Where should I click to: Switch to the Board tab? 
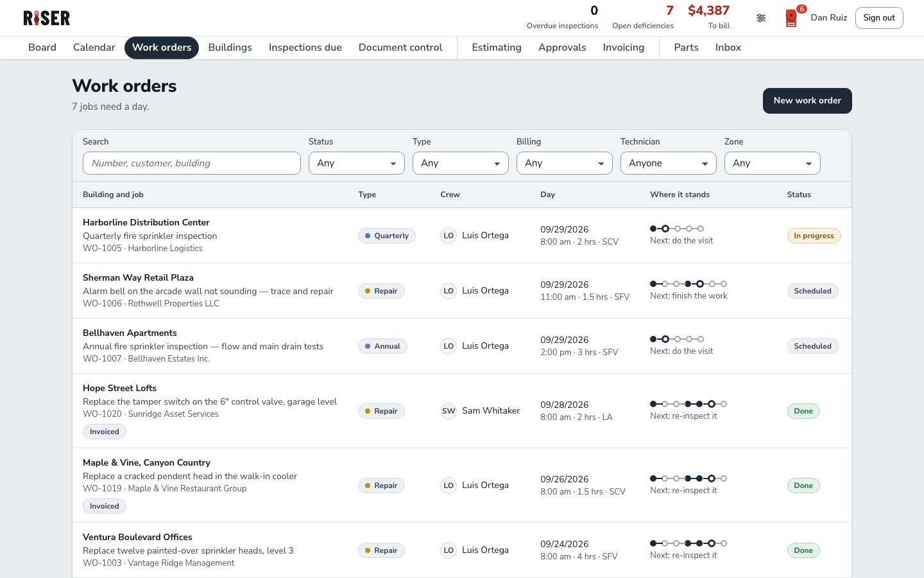pyautogui.click(x=42, y=48)
